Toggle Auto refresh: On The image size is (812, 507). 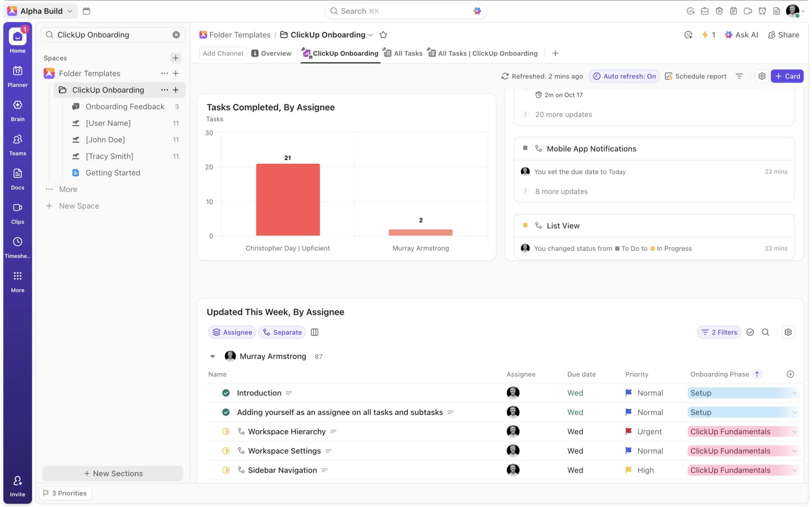pos(625,76)
